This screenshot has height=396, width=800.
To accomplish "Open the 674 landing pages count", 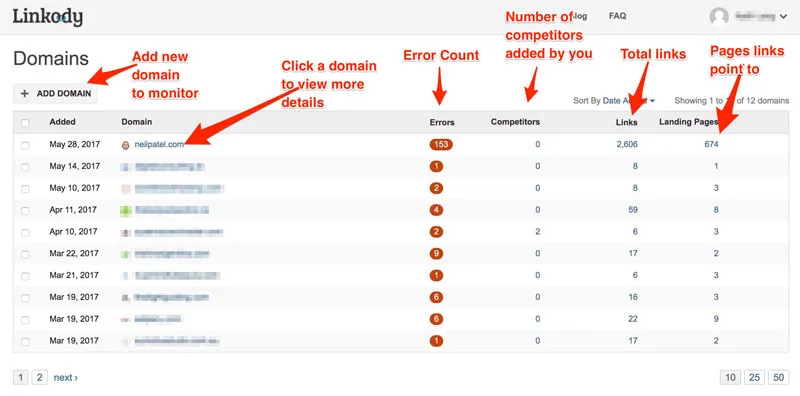I will [712, 144].
